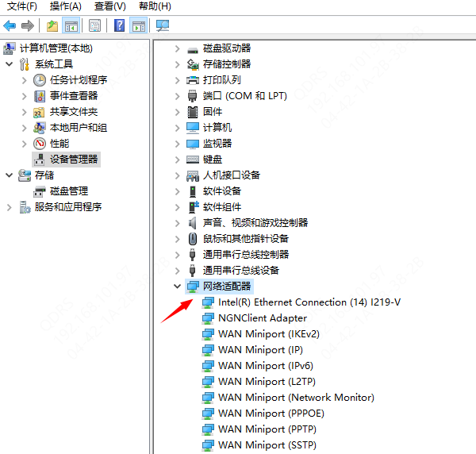Select 磁盘管理 under 存储

(68, 191)
